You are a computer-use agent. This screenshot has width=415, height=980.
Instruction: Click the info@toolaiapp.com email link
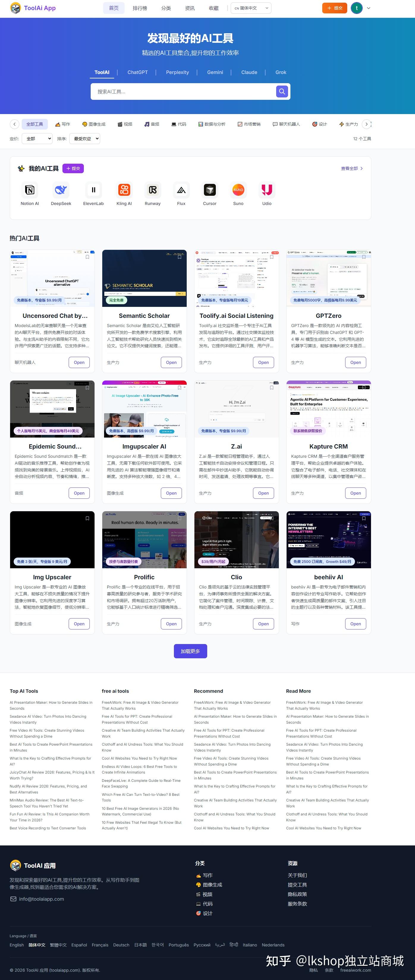point(41,899)
